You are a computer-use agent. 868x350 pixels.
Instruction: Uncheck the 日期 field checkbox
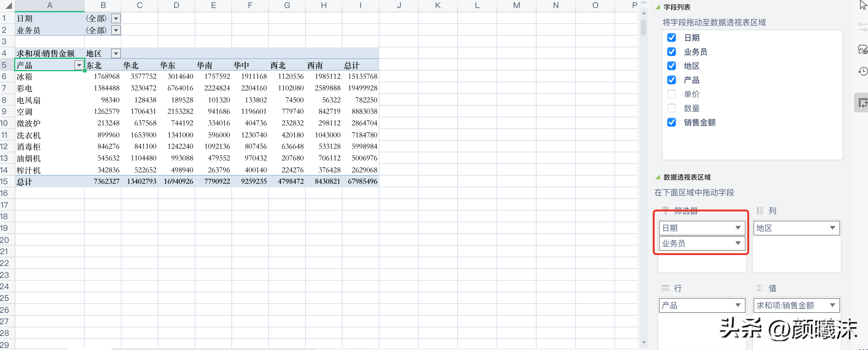671,37
